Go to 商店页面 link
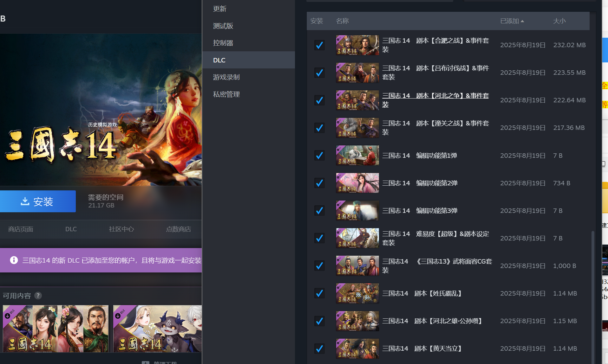This screenshot has width=608, height=364. [21, 229]
